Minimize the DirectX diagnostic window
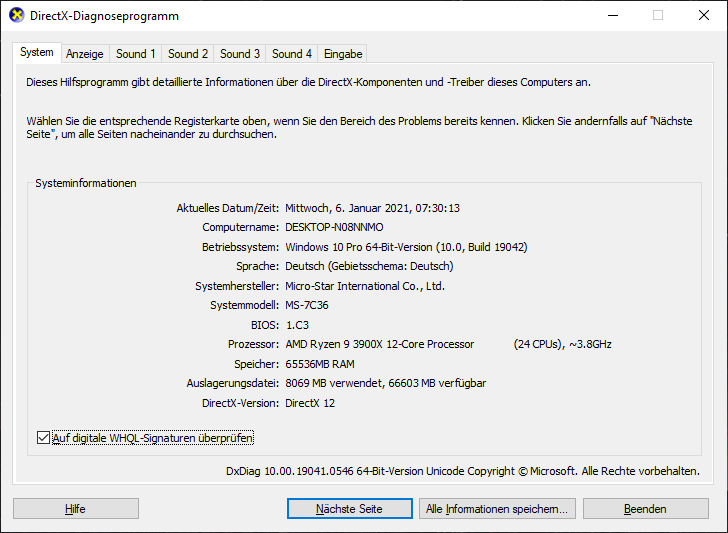This screenshot has height=533, width=728. tap(613, 15)
